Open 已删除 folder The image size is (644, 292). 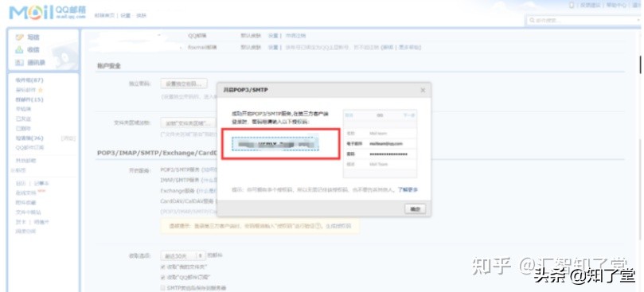click(23, 128)
